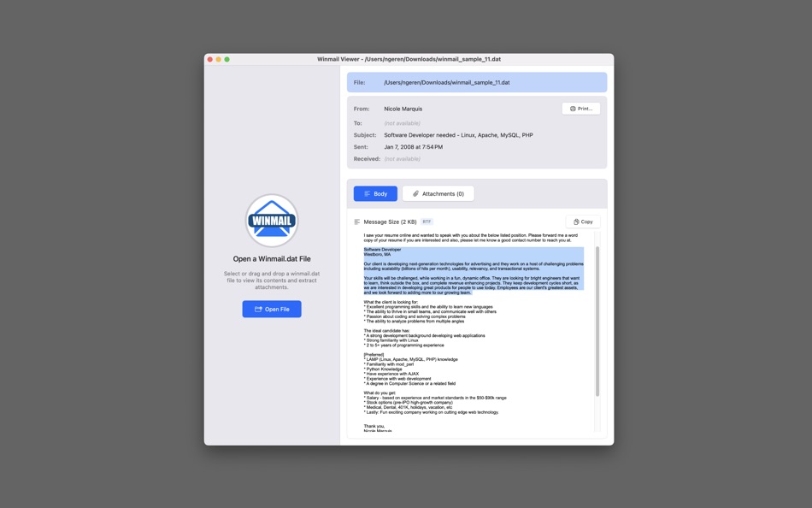The height and width of the screenshot is (508, 812).
Task: Open a file with the Open File button
Action: coord(272,309)
